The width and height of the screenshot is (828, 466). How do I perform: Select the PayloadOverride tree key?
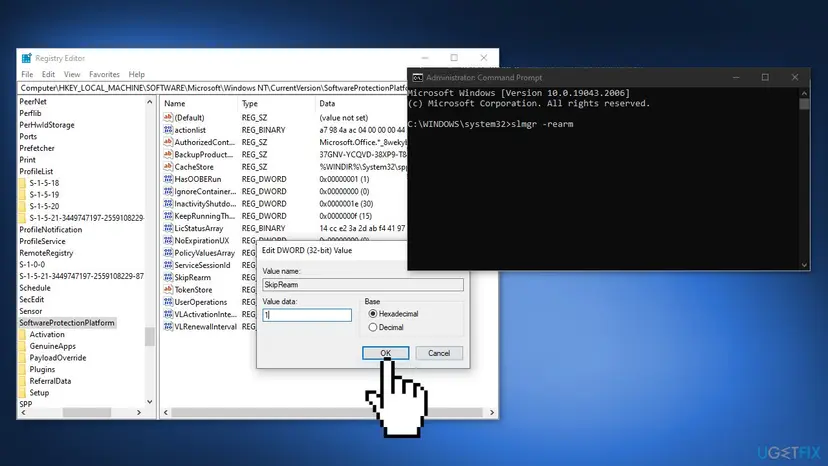[x=58, y=357]
